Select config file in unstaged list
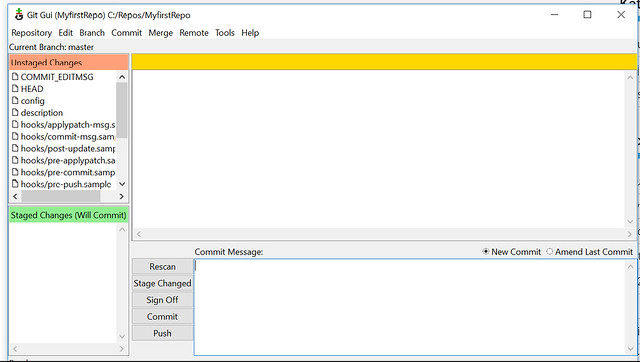The width and height of the screenshot is (640, 362). pyautogui.click(x=33, y=100)
